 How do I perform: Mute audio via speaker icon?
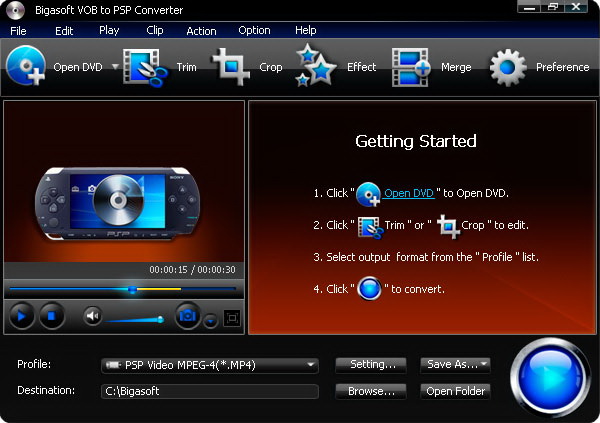[92, 316]
